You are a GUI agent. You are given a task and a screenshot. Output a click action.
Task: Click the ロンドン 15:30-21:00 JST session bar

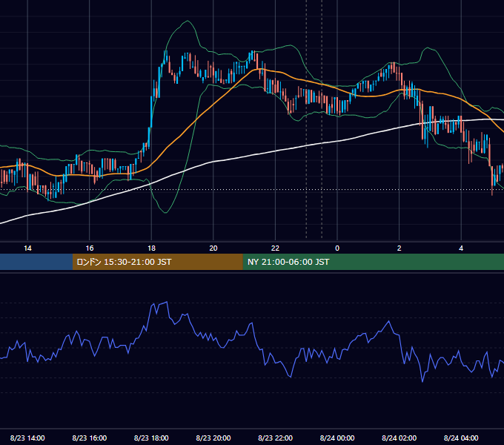[x=157, y=262]
